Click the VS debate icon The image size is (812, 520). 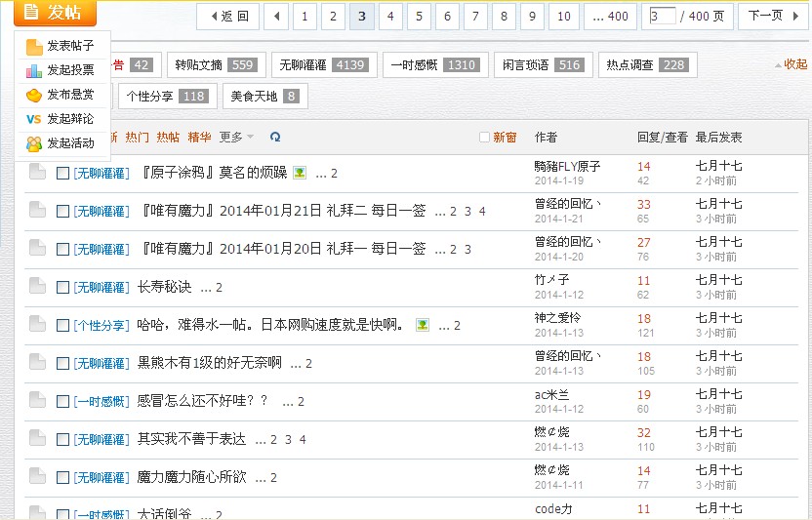pos(33,119)
